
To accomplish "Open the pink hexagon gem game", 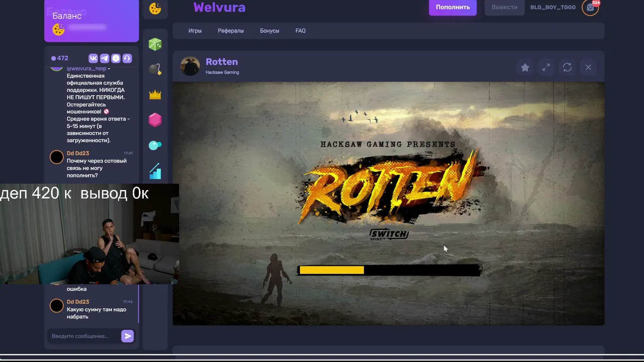I will click(x=155, y=120).
